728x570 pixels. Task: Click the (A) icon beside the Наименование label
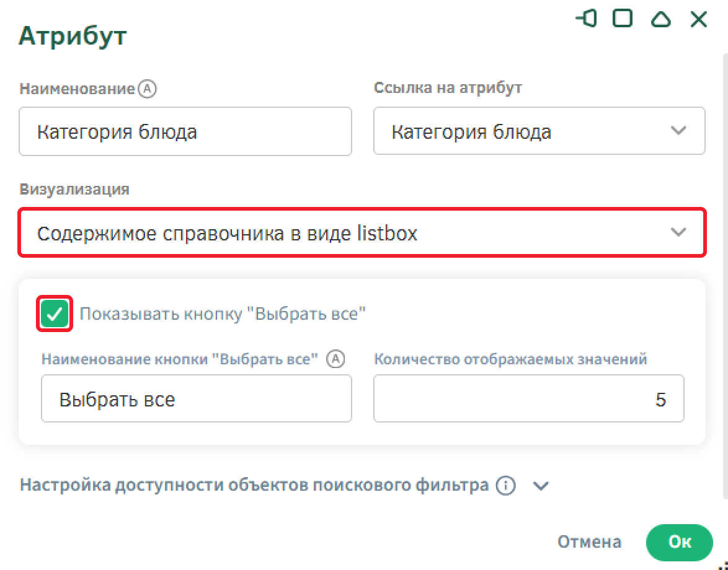148,89
